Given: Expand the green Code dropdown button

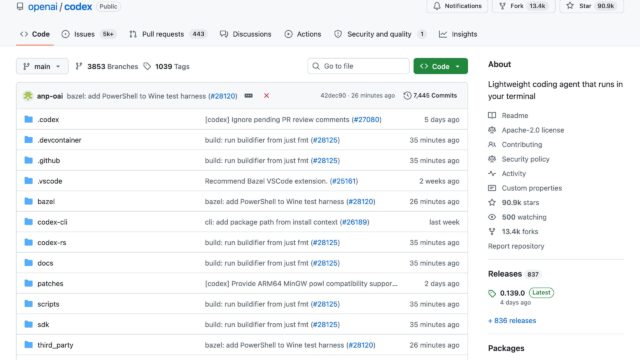Looking at the screenshot, I should coord(440,66).
